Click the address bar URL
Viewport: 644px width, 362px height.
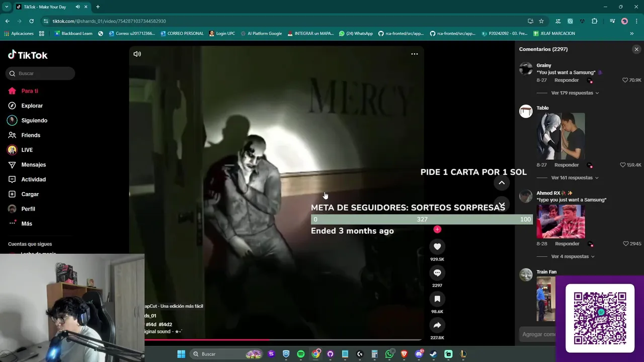[109, 21]
